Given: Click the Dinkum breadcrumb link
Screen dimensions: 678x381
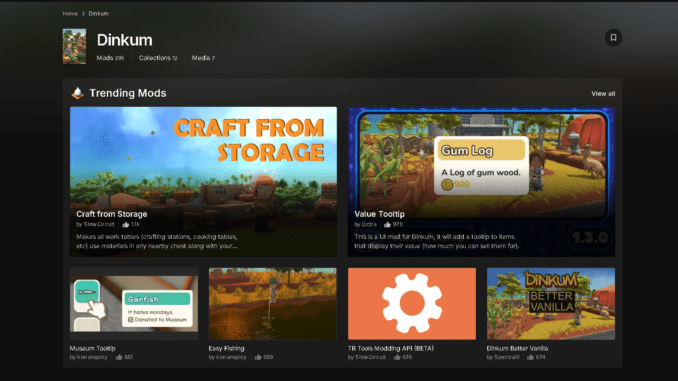Looking at the screenshot, I should point(99,14).
